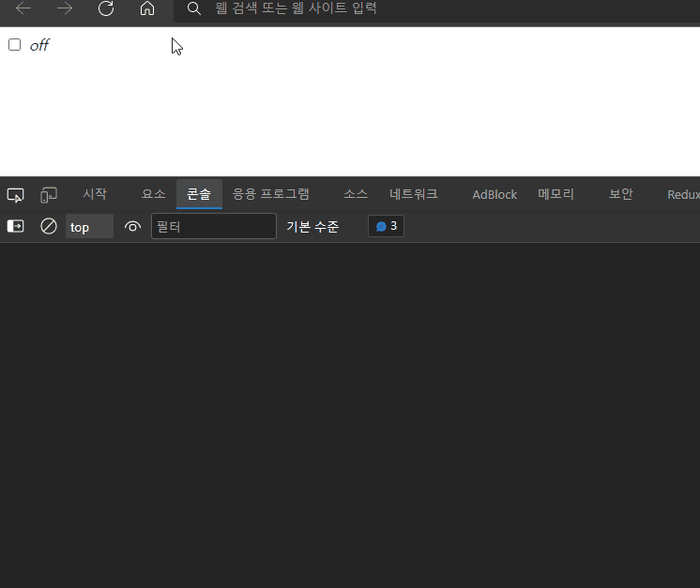Click the browser forward arrow
700x588 pixels.
pos(65,8)
